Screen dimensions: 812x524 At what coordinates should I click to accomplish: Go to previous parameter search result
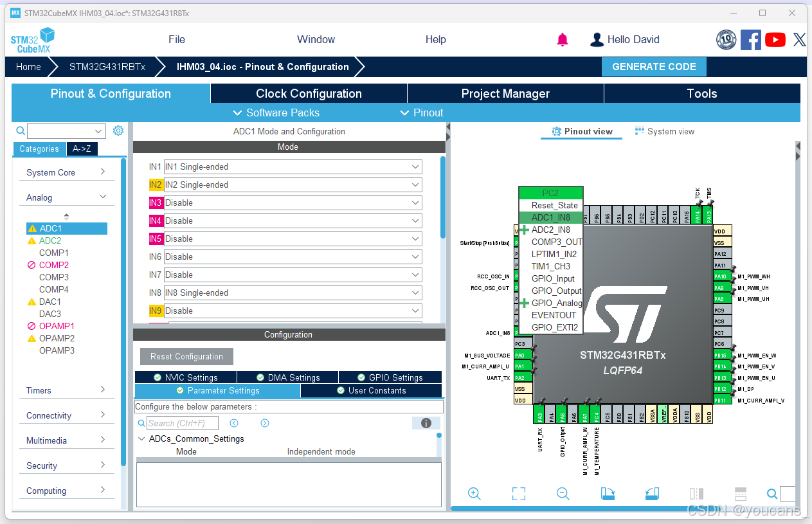click(x=234, y=423)
